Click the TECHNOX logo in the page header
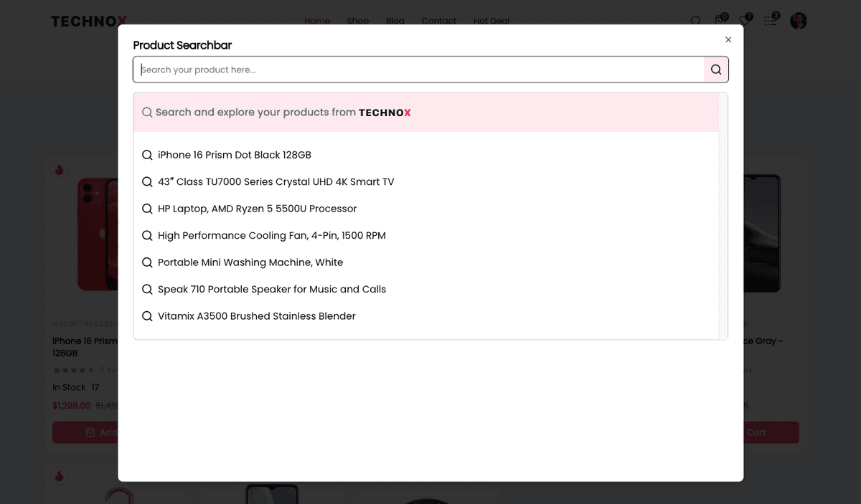 click(x=89, y=22)
